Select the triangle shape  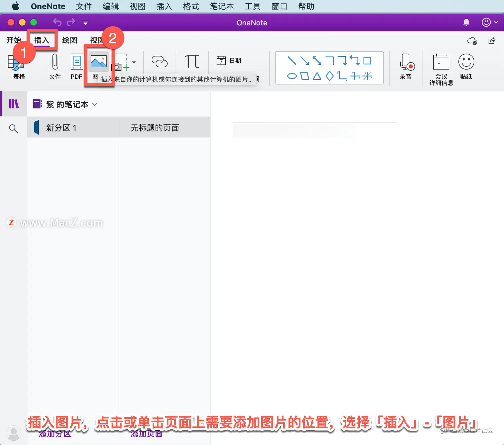click(x=317, y=76)
